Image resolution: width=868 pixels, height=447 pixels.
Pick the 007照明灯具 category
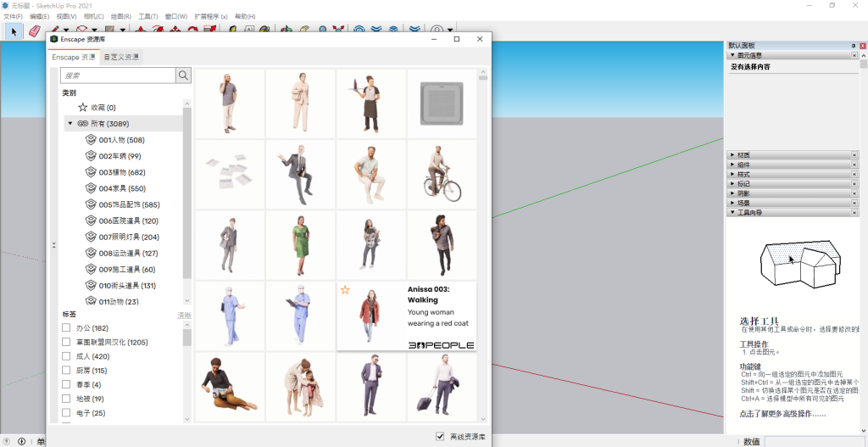click(129, 237)
